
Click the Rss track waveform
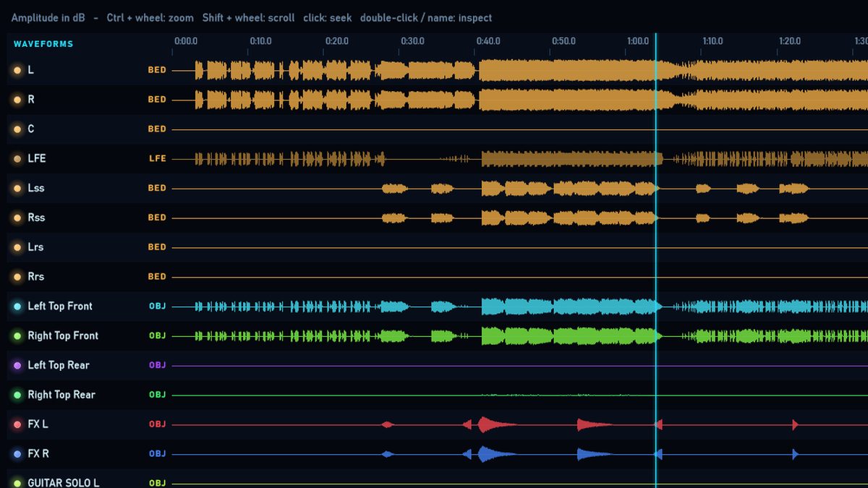520,218
